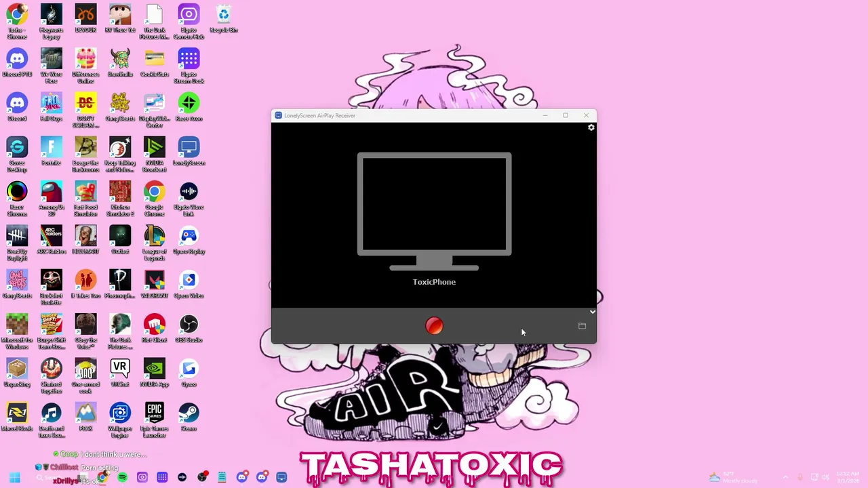Launch It Takes Two shortcut
Screen dimensions: 868x488
(x=85, y=285)
